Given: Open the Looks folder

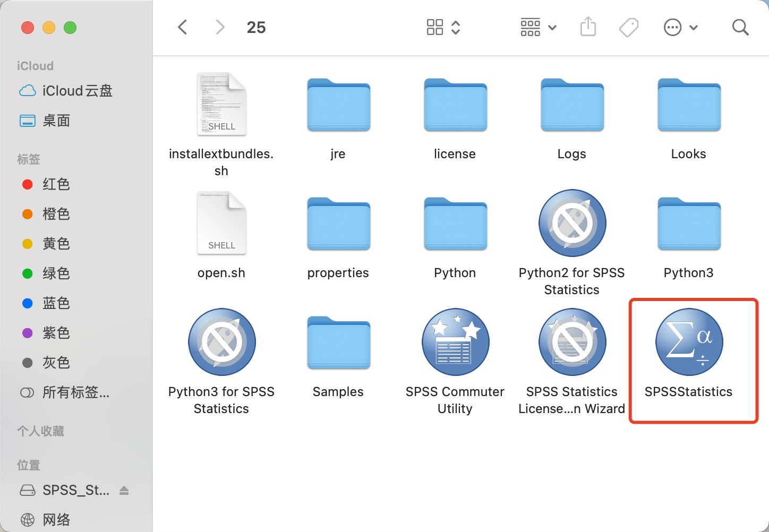Looking at the screenshot, I should click(x=689, y=105).
